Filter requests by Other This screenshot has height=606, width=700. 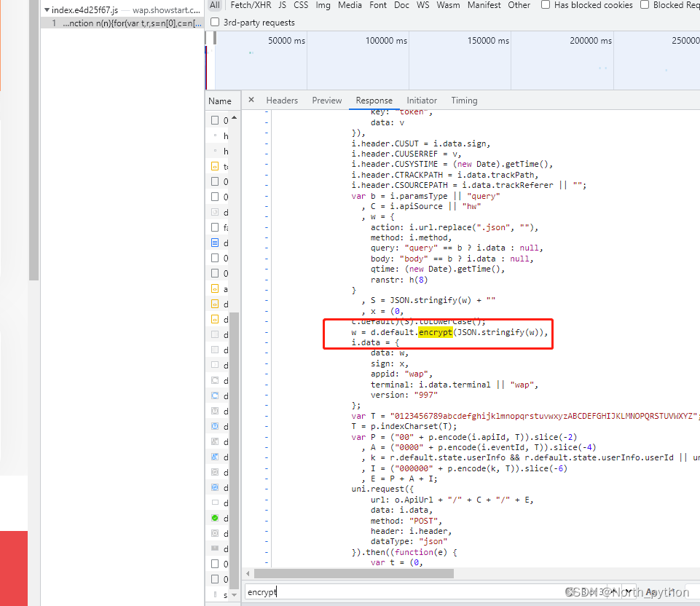(519, 5)
